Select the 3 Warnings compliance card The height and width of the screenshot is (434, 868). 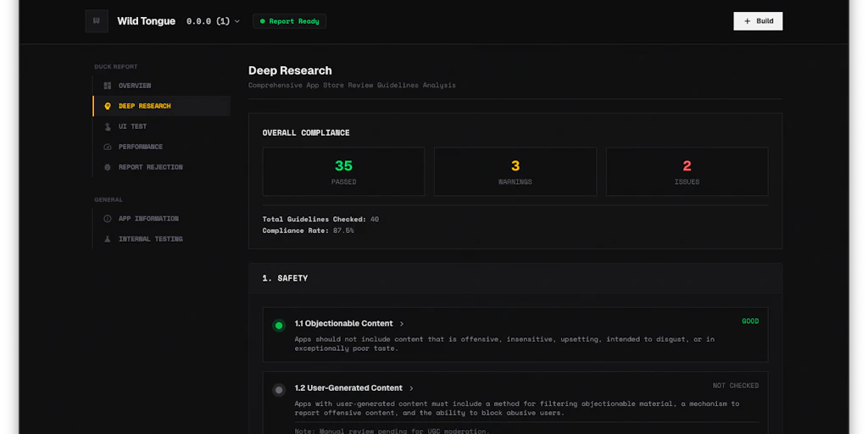pyautogui.click(x=515, y=171)
